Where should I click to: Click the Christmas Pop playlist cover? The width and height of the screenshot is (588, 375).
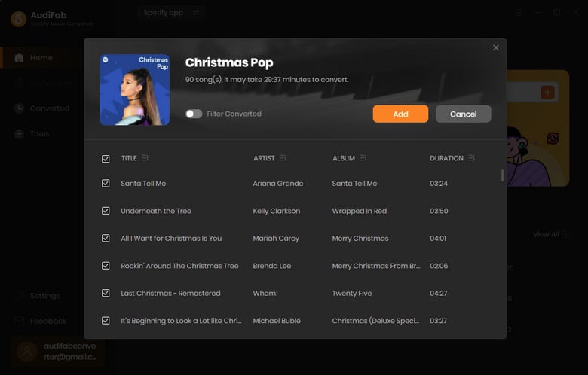click(x=135, y=90)
